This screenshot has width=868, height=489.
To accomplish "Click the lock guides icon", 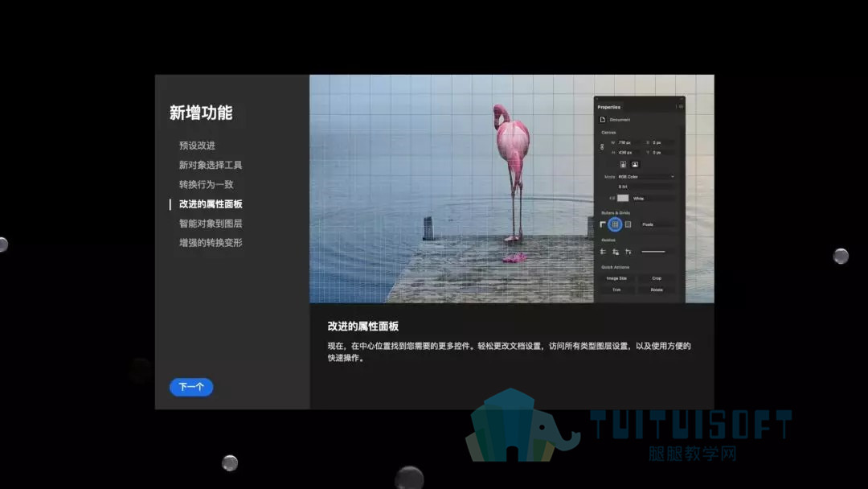I will pos(616,252).
